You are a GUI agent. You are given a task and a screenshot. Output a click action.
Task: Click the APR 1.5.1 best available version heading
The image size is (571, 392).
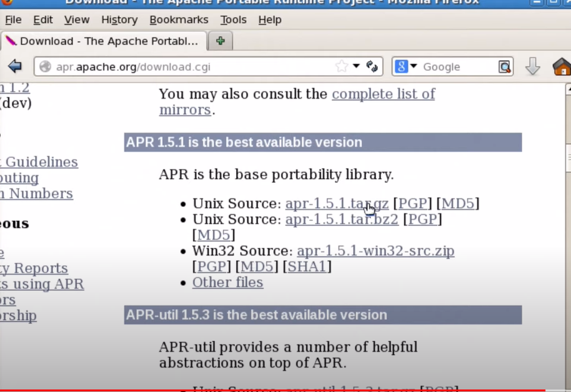(x=322, y=142)
